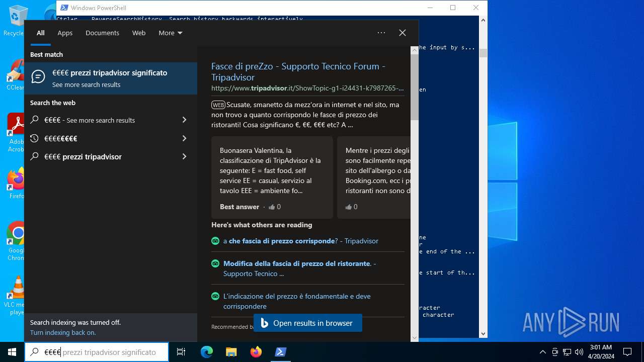Select '€€€€ prezzi tripadvisor' suggestion

click(101, 156)
